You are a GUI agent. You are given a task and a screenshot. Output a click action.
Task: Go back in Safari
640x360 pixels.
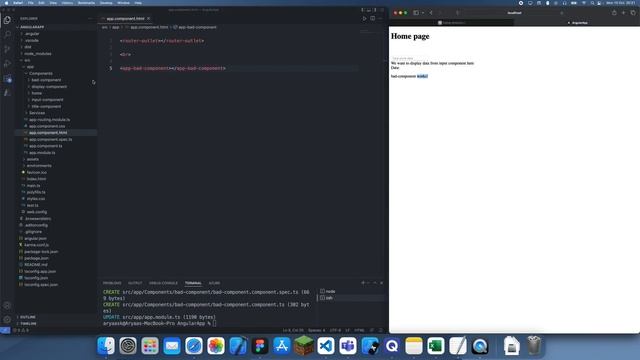431,13
